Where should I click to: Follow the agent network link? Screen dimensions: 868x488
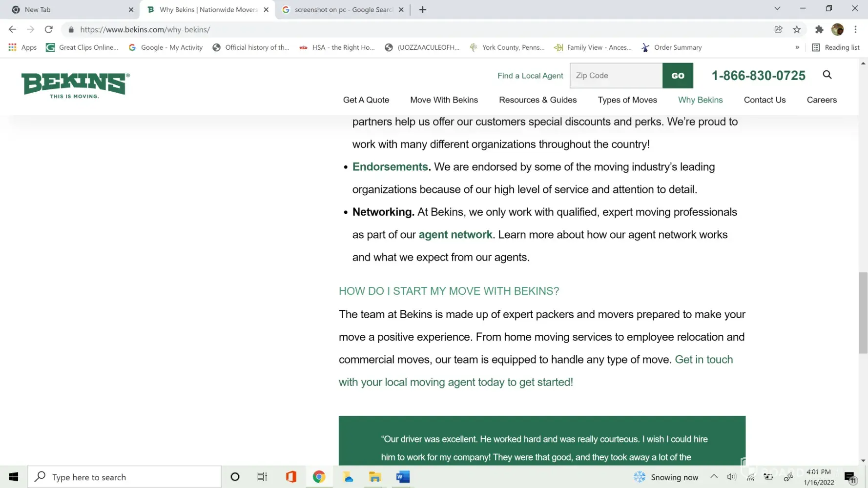(455, 235)
